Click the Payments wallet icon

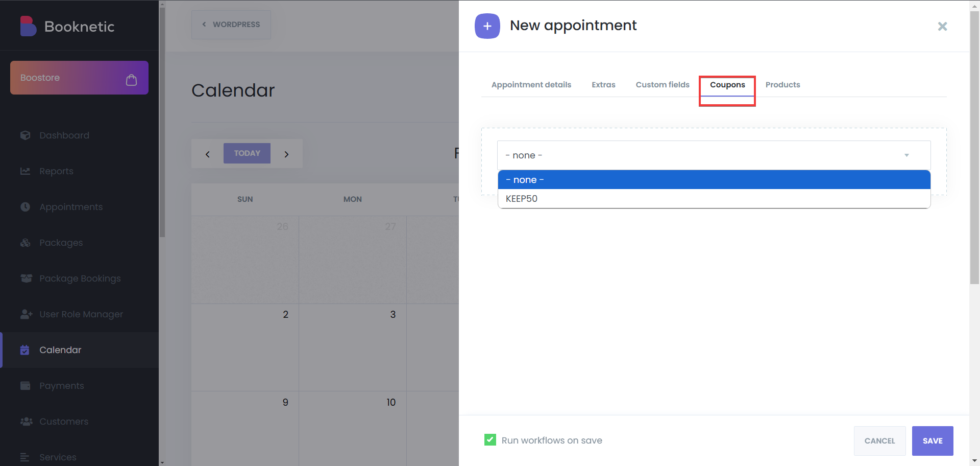point(25,386)
